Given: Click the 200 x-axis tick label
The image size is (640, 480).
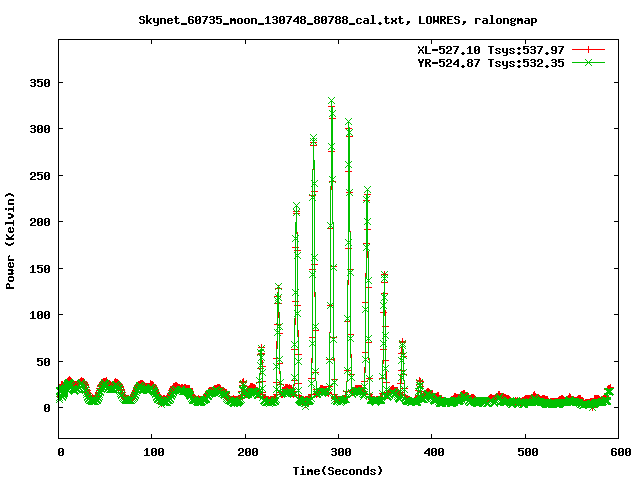Looking at the screenshot, I should pyautogui.click(x=247, y=452).
